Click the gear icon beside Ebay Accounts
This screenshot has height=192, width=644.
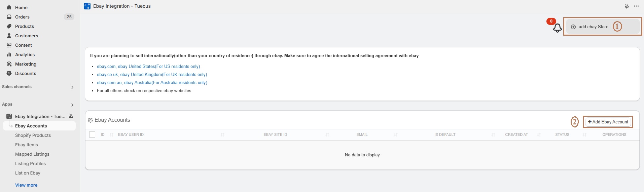click(x=90, y=120)
